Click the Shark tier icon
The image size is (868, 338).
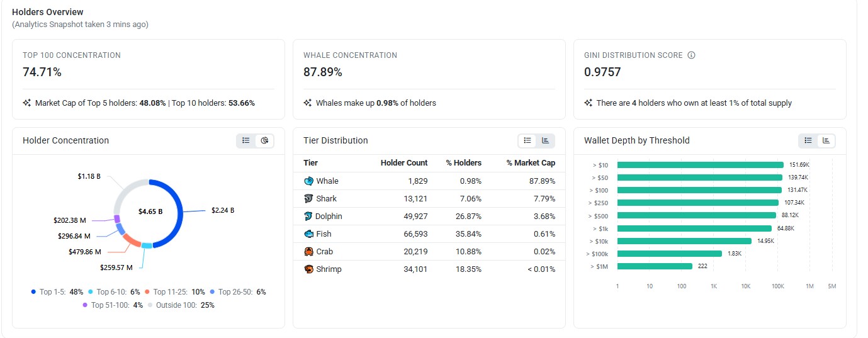tap(308, 199)
